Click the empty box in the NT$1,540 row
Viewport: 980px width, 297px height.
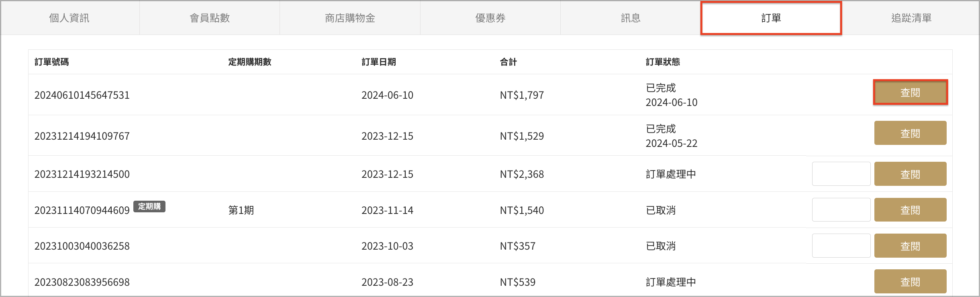click(841, 210)
